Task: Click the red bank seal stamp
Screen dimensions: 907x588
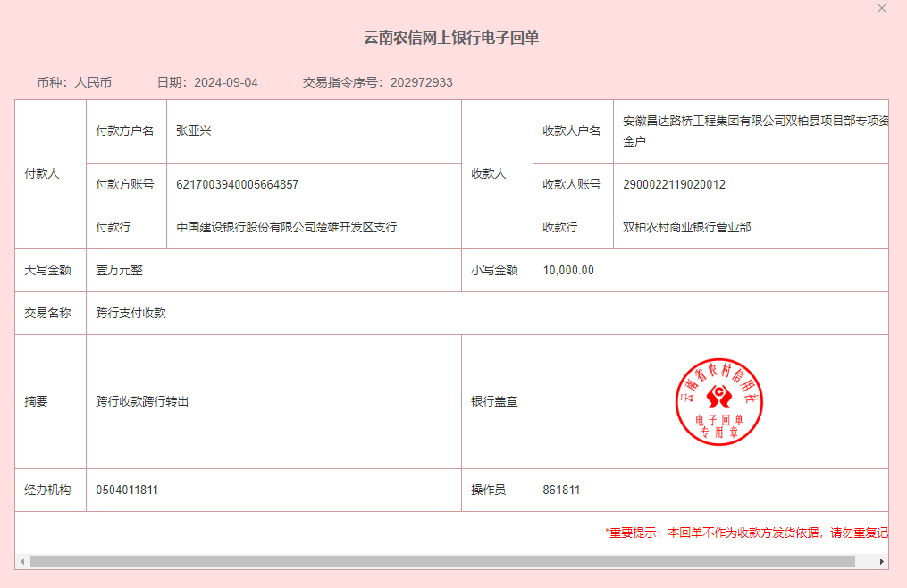Action: [718, 401]
